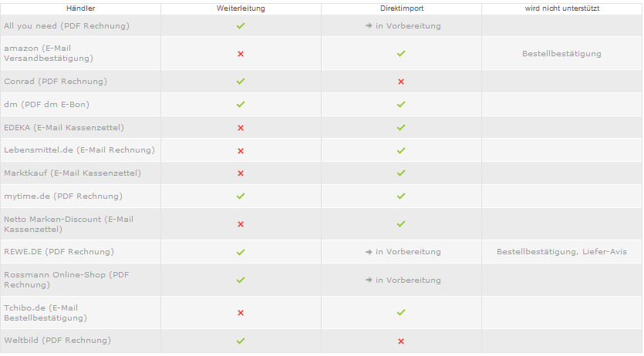Click 'in Vorbereitung' text in Rossmann row
This screenshot has width=644, height=356.
point(408,280)
